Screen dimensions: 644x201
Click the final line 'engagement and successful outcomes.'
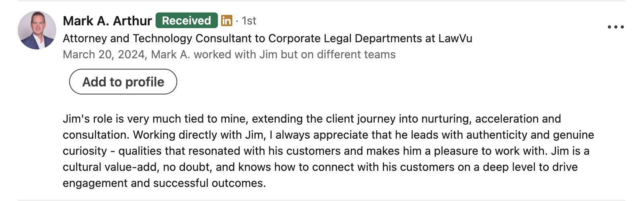[164, 183]
